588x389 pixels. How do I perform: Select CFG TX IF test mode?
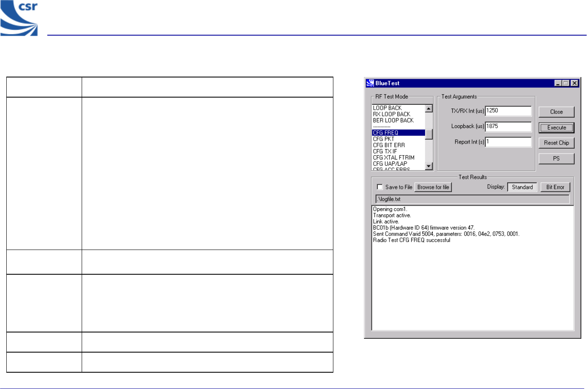385,152
